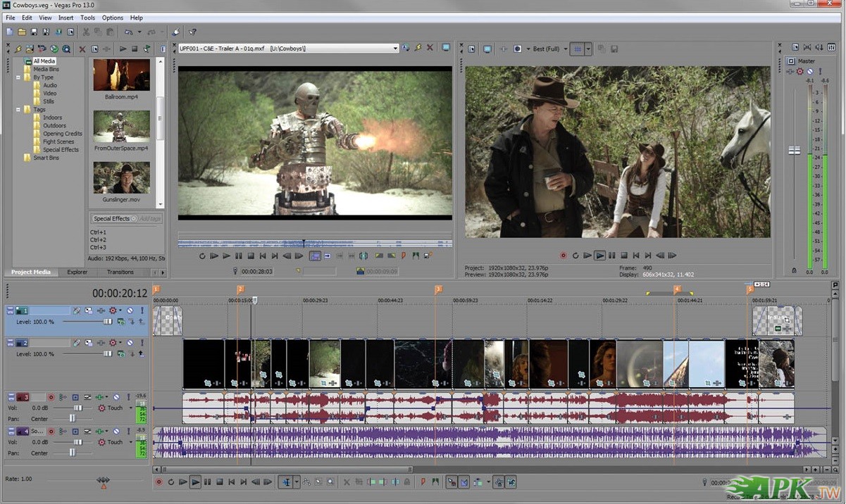
Task: Arm audio track 4 for record
Action: coord(51,431)
